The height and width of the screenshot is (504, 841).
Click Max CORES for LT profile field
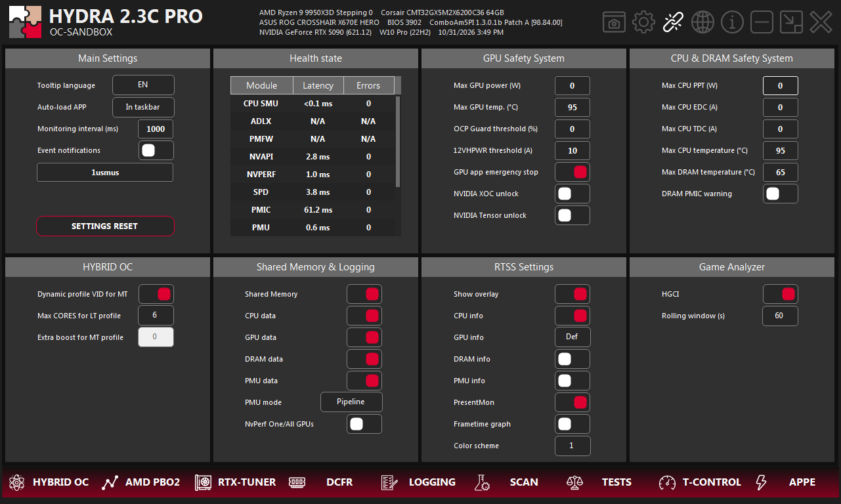coord(156,316)
